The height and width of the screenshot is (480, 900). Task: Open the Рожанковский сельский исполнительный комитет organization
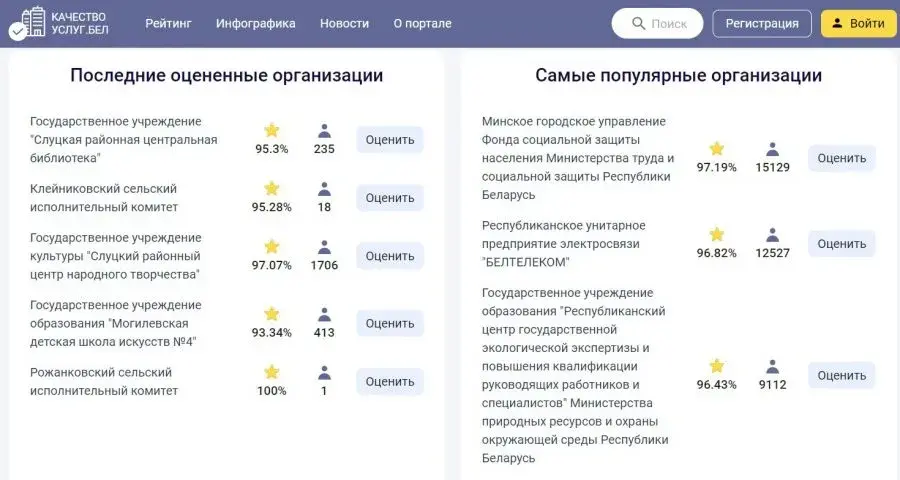(x=104, y=381)
